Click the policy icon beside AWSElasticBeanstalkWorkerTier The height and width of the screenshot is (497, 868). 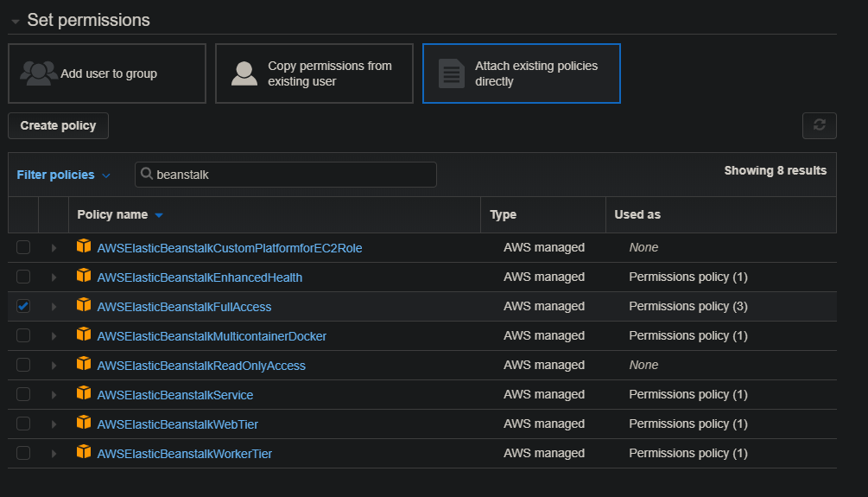click(x=84, y=452)
